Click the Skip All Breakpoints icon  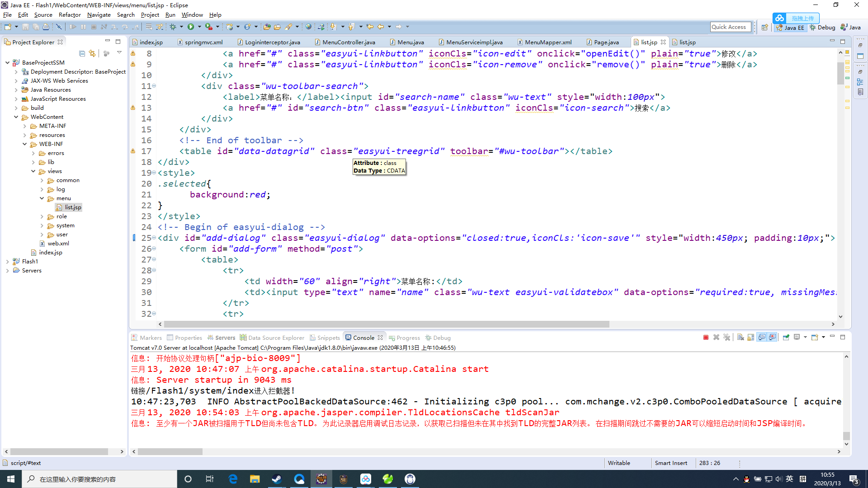[x=59, y=27]
